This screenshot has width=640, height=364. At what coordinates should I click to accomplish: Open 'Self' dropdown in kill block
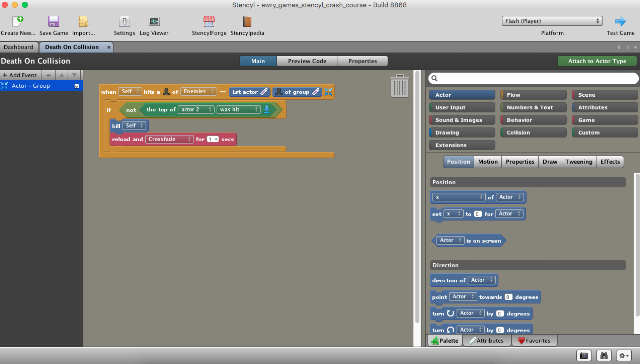click(134, 126)
